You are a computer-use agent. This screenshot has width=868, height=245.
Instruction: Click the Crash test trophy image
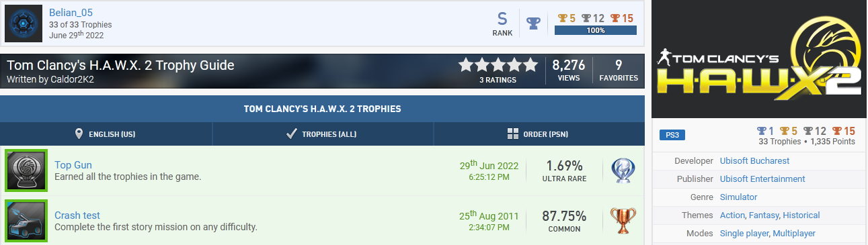click(26, 221)
